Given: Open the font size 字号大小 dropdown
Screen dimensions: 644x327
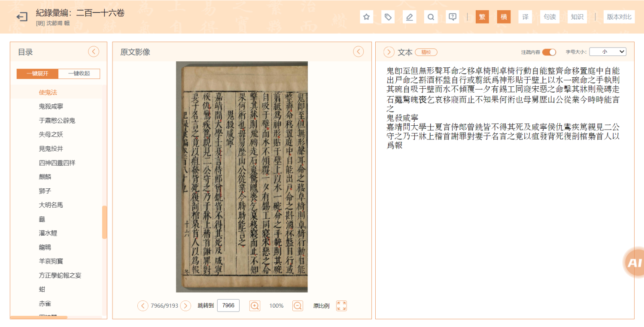Looking at the screenshot, I should coord(608,51).
